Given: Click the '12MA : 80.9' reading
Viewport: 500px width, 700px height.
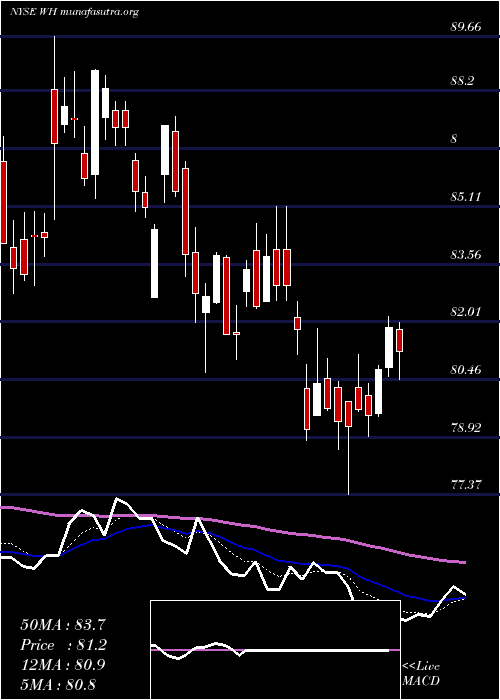Looking at the screenshot, I should pyautogui.click(x=63, y=665).
